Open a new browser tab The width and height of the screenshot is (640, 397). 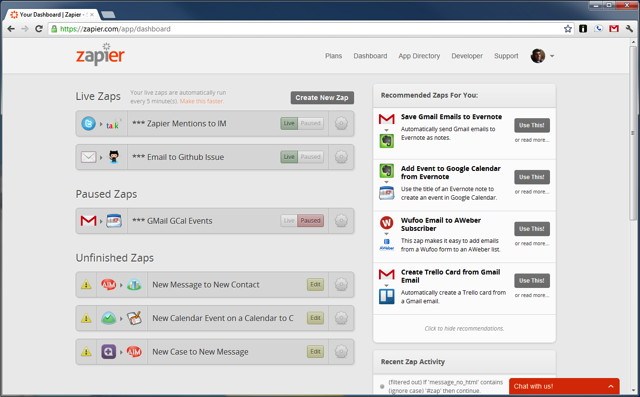[x=108, y=15]
